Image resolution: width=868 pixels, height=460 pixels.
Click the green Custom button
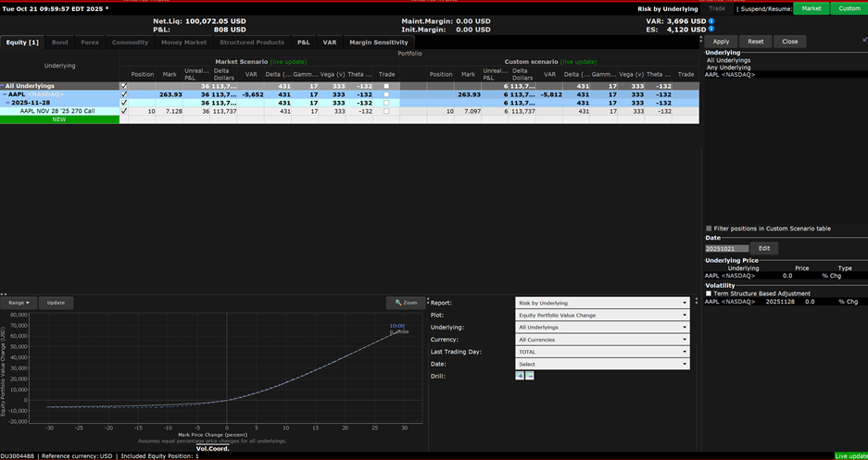[849, 8]
